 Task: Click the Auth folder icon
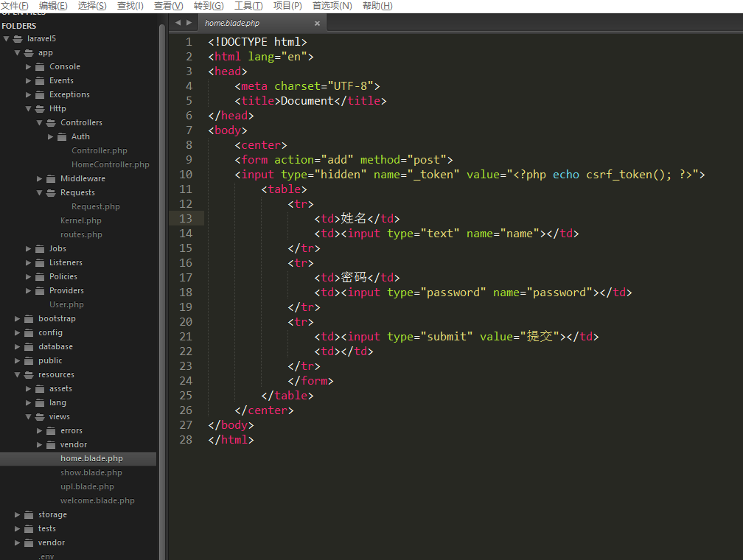point(62,136)
